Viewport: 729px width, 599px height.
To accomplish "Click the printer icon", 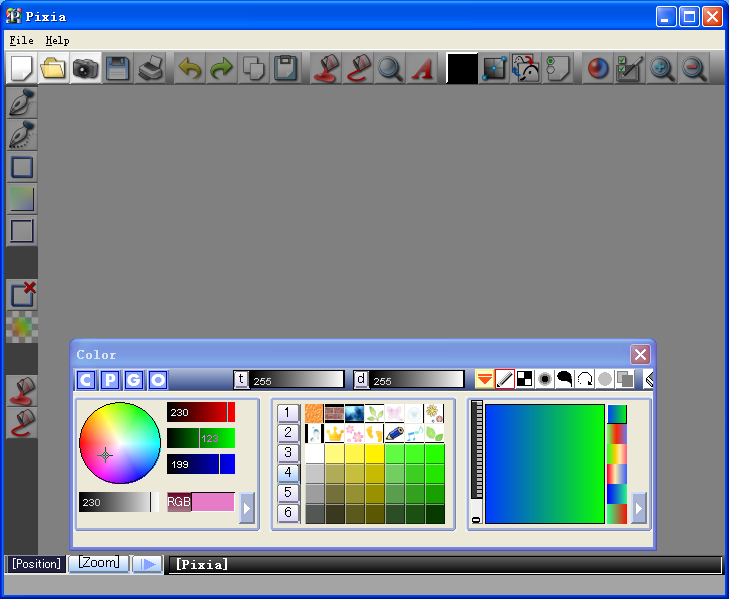I will click(x=150, y=68).
